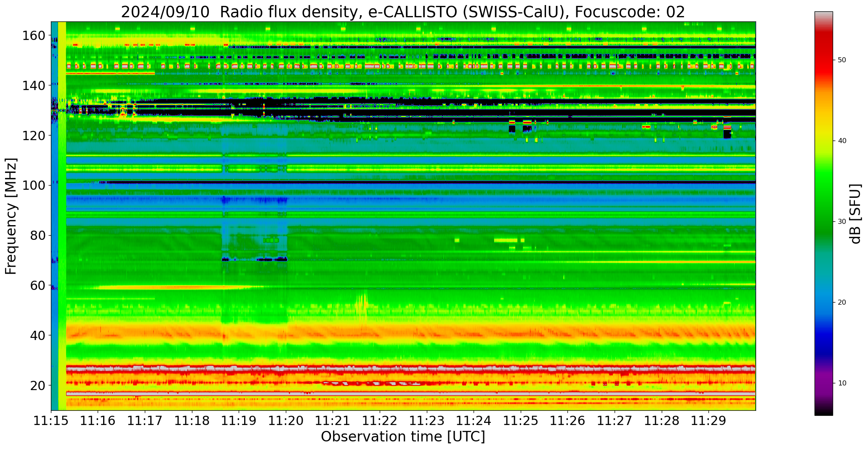Click the colorbar tick label 50
This screenshot has width=868, height=449.
(842, 60)
